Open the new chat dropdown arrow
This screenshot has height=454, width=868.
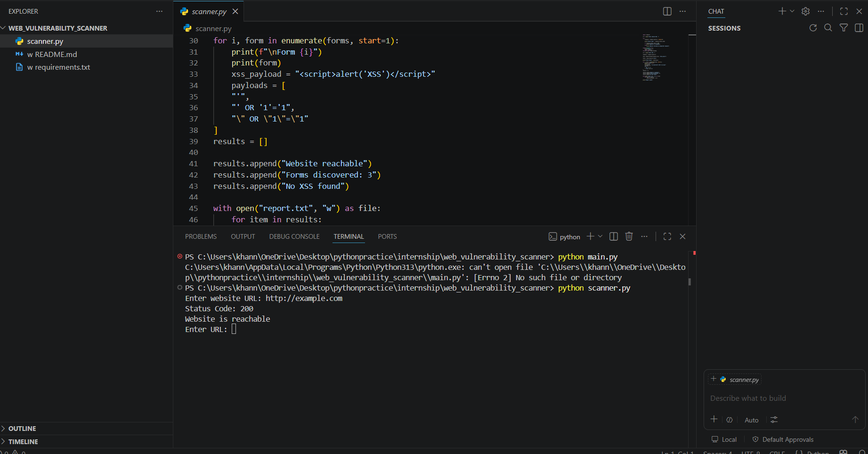tap(792, 11)
